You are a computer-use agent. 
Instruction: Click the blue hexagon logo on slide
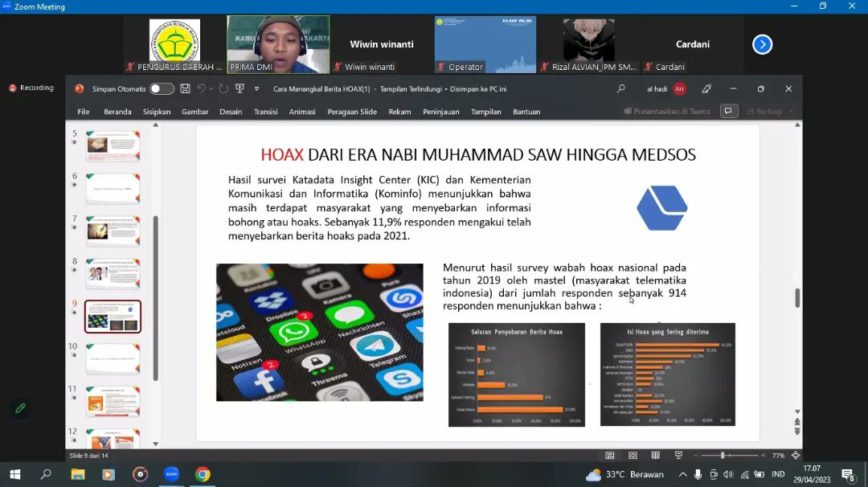(662, 208)
